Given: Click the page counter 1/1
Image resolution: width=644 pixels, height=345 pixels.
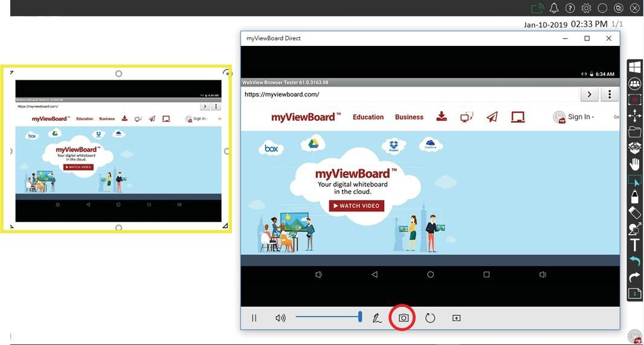Looking at the screenshot, I should (617, 24).
